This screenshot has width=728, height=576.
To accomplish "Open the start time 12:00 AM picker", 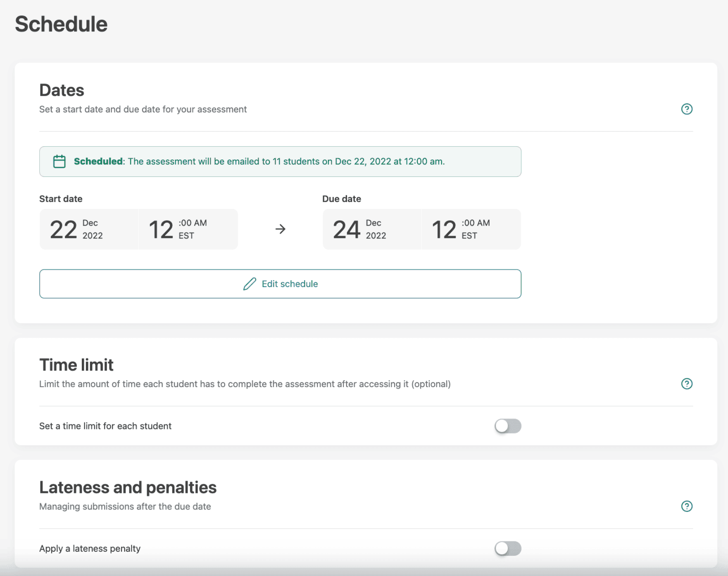I will pyautogui.click(x=188, y=229).
